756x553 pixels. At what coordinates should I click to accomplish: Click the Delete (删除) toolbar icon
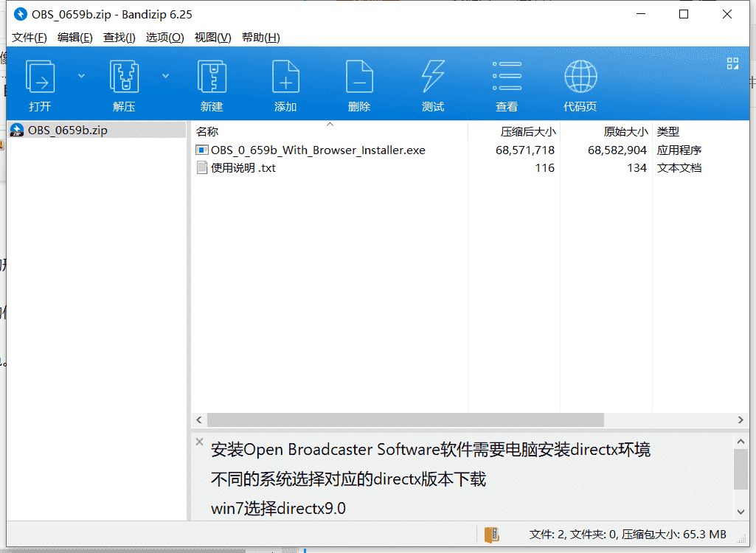tap(359, 77)
